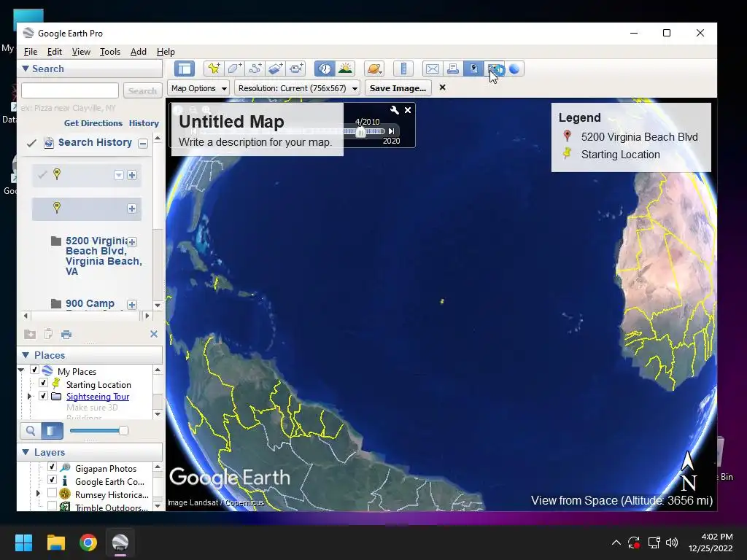Expand the Rumsey Historical layer
Image resolution: width=747 pixels, height=560 pixels.
pos(39,494)
